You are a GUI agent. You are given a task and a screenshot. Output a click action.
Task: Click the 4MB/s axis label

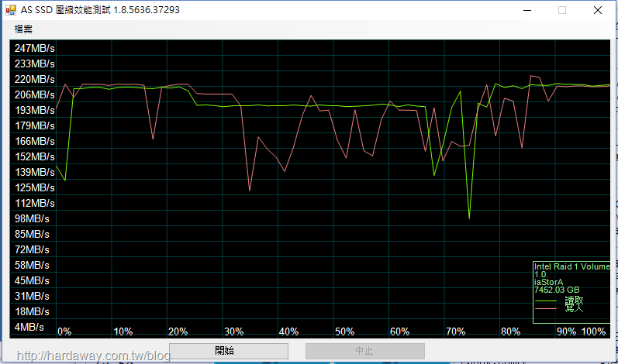click(29, 327)
